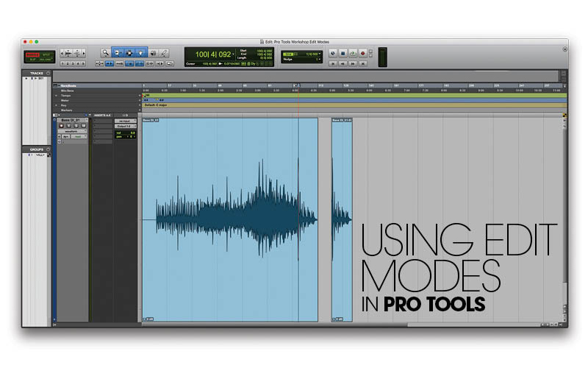Click audio waveform zoom icon
This screenshot has width=588, height=368.
click(x=68, y=53)
